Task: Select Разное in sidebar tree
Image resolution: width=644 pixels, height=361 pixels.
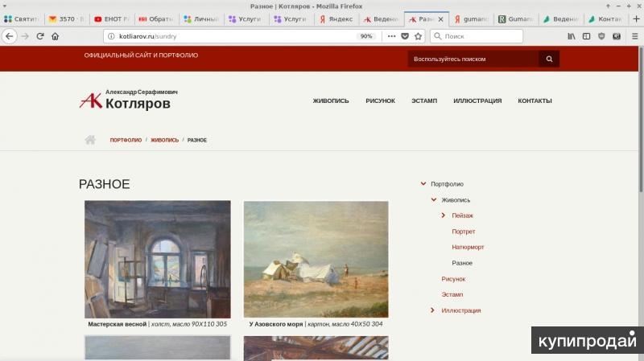Action: click(x=462, y=263)
